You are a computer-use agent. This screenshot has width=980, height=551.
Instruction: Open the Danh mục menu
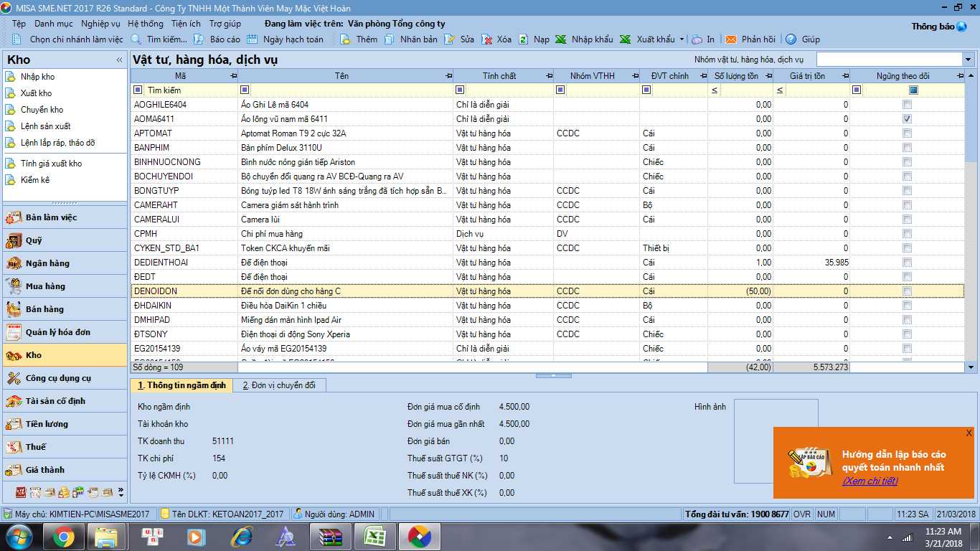pos(53,24)
